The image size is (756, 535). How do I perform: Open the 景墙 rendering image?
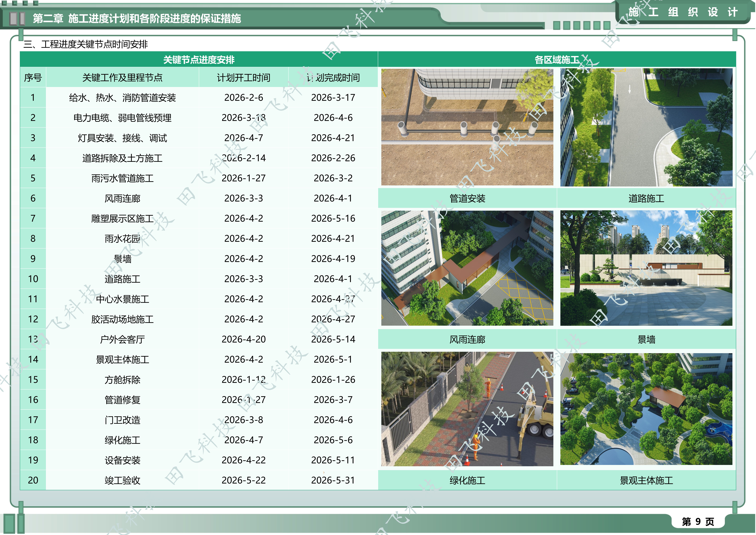click(646, 268)
